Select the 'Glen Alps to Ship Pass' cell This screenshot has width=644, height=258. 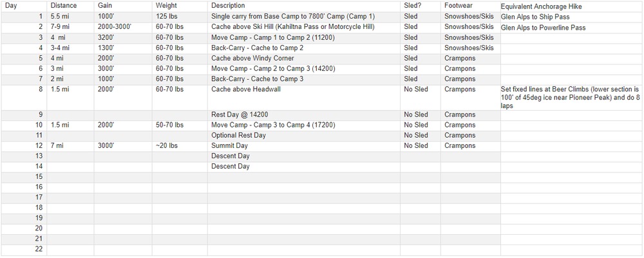[535, 16]
